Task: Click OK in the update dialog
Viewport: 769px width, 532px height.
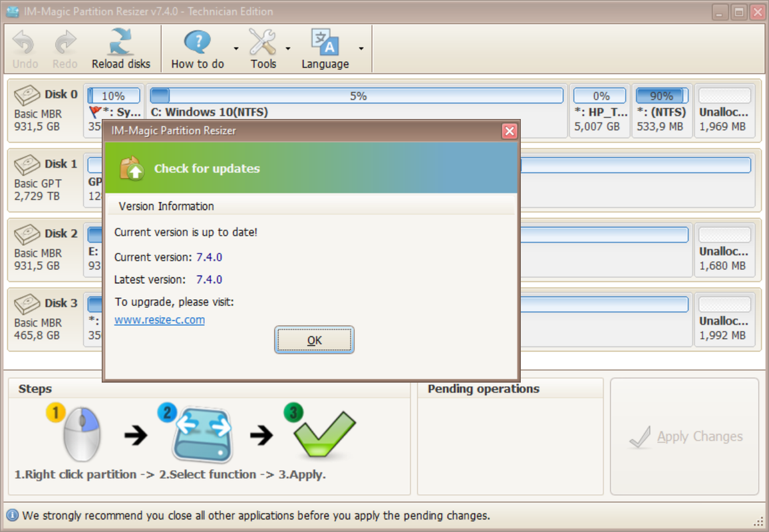Action: pyautogui.click(x=315, y=340)
